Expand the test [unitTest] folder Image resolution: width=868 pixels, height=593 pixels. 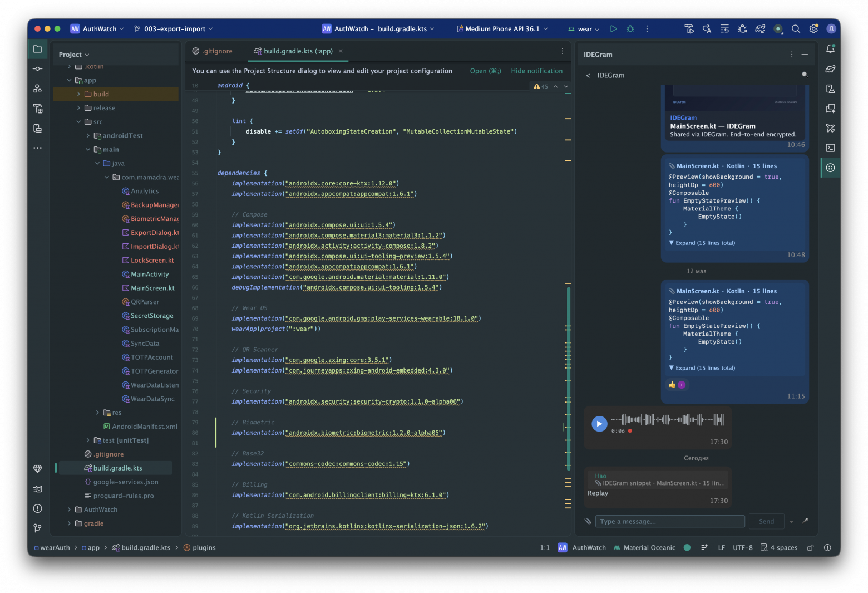coord(88,440)
